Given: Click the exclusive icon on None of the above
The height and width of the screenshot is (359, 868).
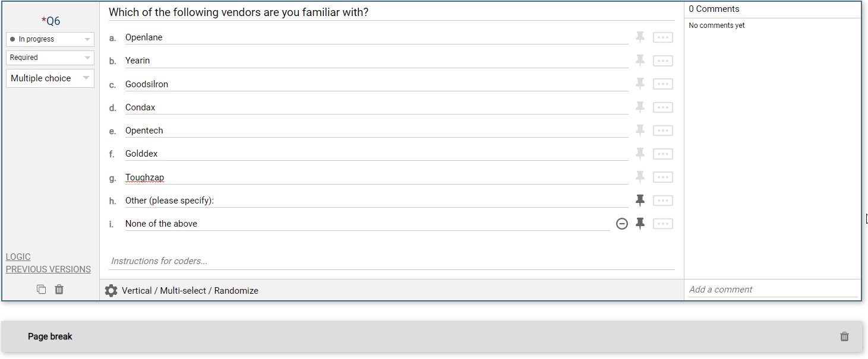Looking at the screenshot, I should [x=622, y=224].
